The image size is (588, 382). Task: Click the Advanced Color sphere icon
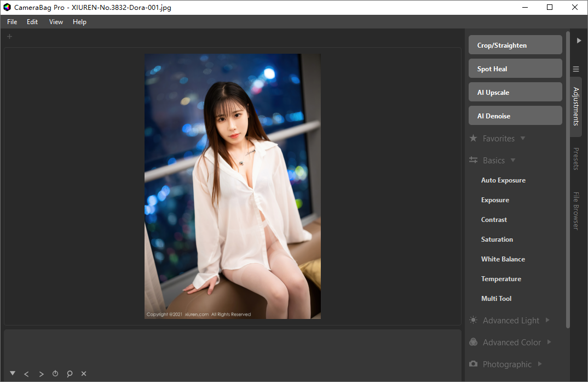pos(473,342)
